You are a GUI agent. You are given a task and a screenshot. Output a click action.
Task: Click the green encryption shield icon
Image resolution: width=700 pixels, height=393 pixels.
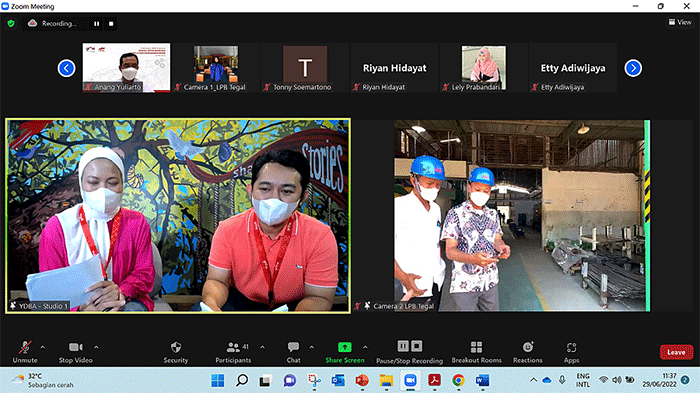[11, 23]
